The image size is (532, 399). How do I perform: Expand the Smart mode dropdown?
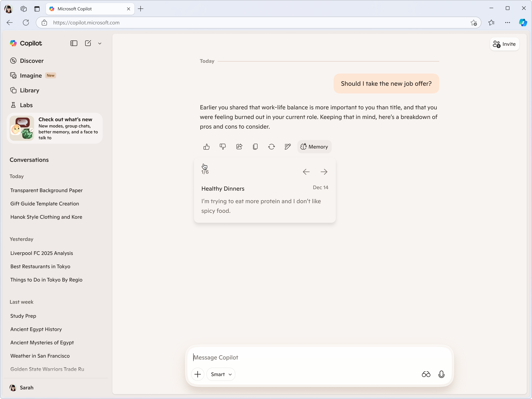coord(221,374)
